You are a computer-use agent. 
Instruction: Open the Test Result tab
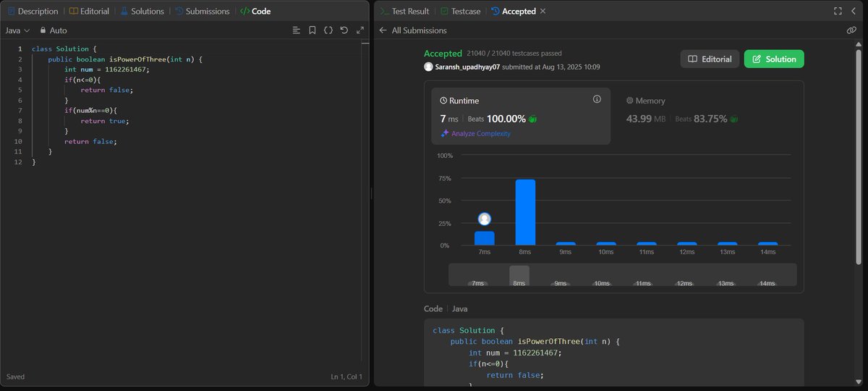(404, 12)
